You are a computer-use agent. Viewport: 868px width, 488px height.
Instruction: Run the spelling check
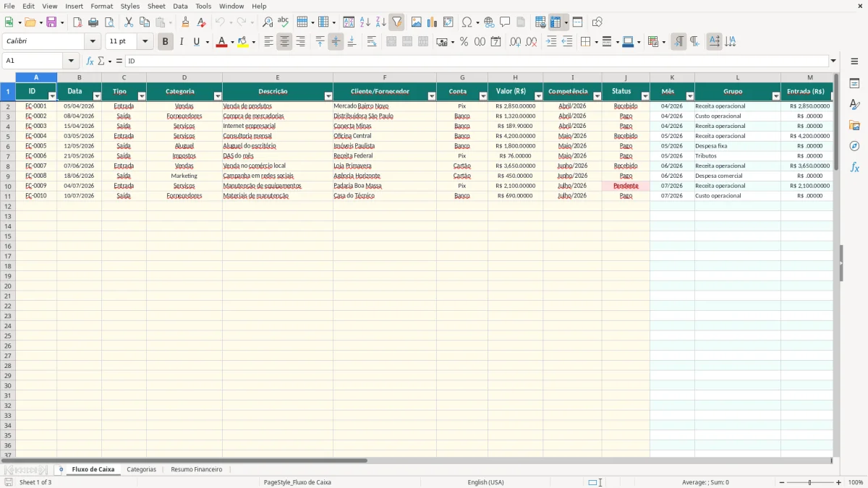point(284,22)
